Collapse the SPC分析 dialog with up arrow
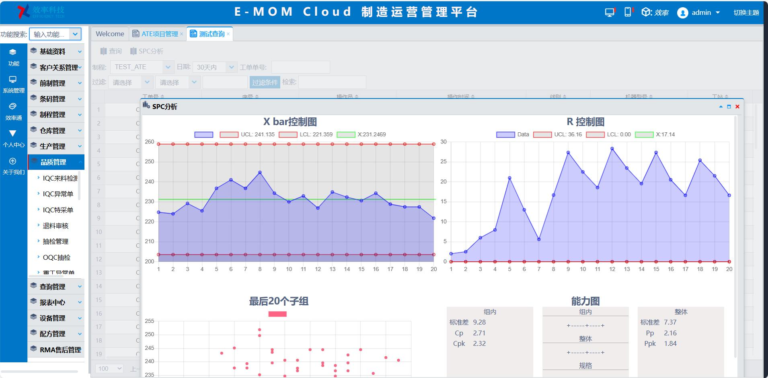768x378 pixels. [x=720, y=106]
